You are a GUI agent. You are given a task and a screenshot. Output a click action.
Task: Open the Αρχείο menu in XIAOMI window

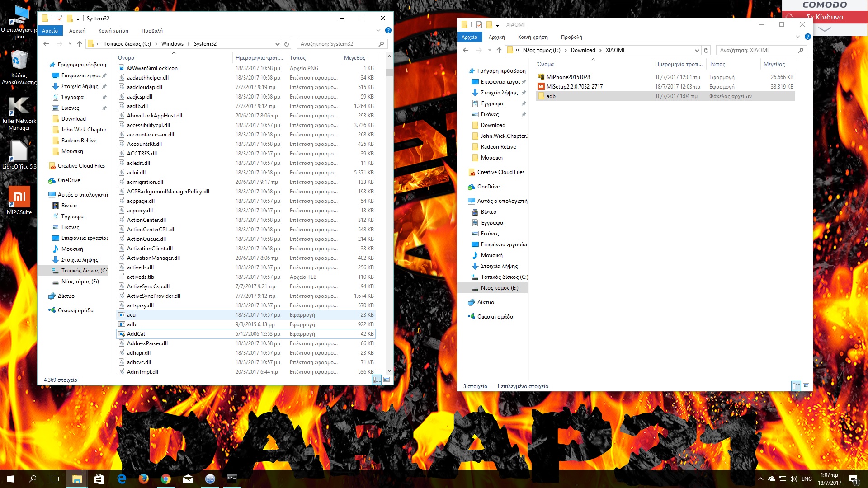pyautogui.click(x=469, y=37)
